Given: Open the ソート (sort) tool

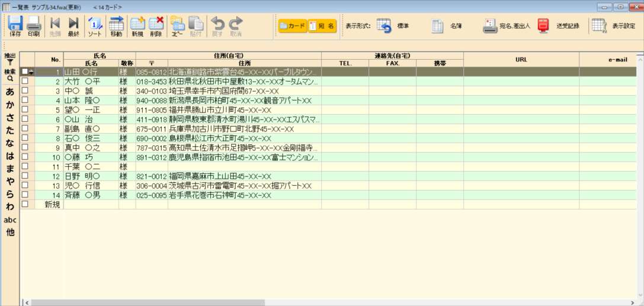Looking at the screenshot, I should (x=95, y=25).
